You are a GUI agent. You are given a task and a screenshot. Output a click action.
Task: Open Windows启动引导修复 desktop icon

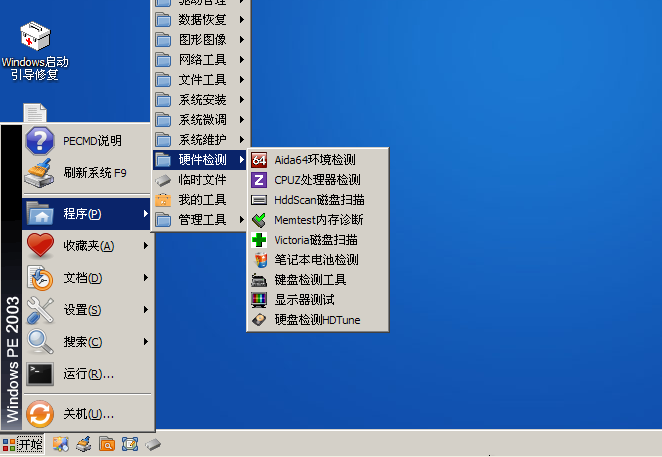click(35, 51)
